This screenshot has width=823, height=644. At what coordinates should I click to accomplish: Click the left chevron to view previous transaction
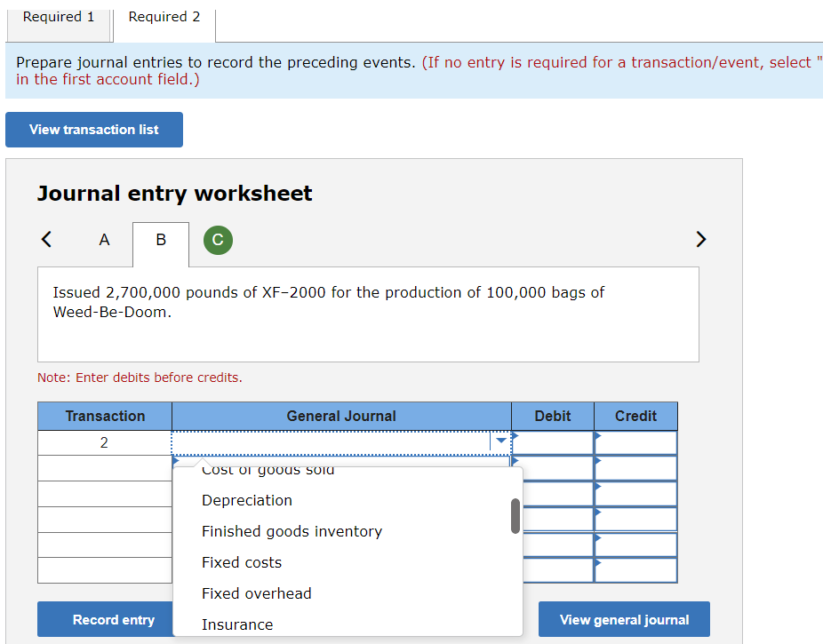click(45, 239)
